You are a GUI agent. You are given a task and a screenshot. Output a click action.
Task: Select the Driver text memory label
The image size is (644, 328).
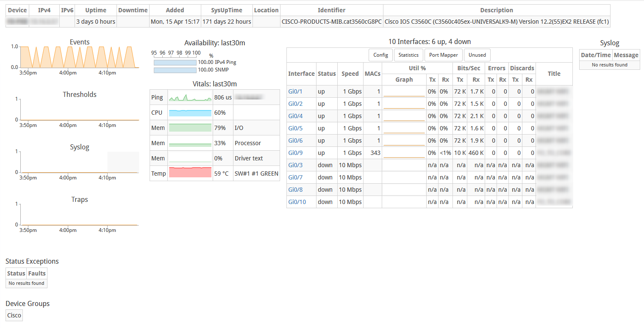pyautogui.click(x=249, y=158)
